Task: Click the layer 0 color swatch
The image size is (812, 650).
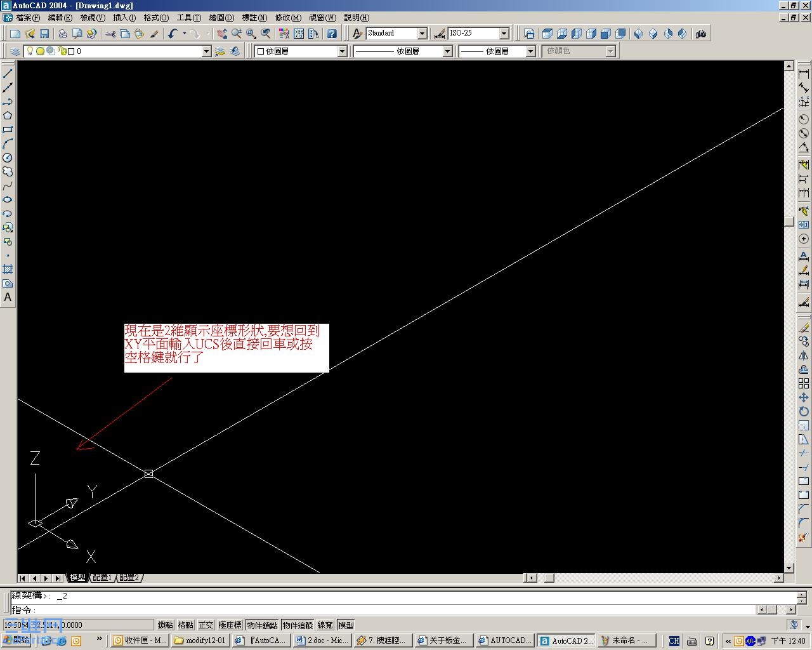Action: tap(71, 51)
